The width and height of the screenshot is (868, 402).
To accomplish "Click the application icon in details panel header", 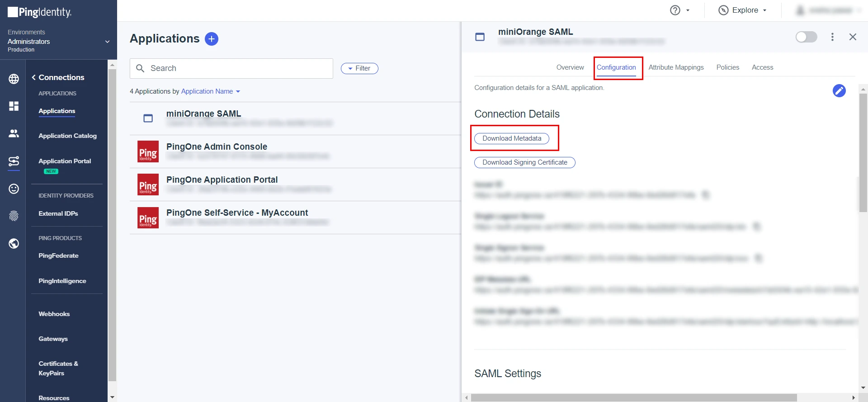I will pos(480,37).
